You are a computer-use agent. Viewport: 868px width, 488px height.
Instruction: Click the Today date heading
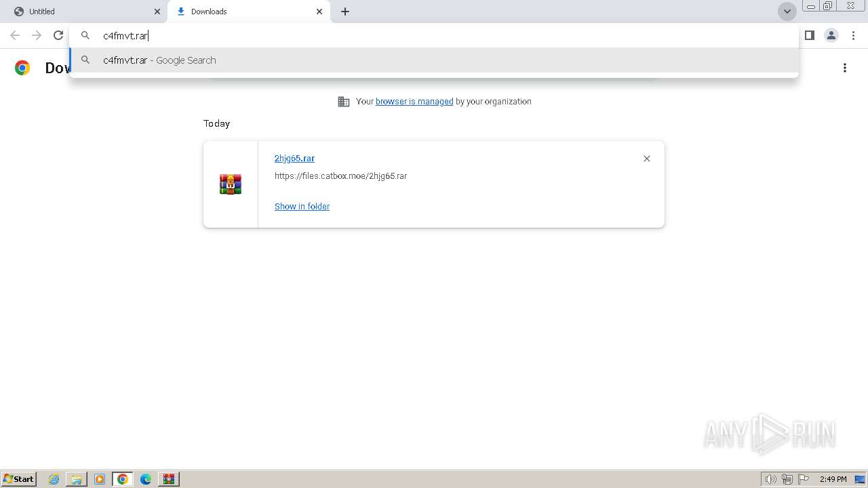216,123
